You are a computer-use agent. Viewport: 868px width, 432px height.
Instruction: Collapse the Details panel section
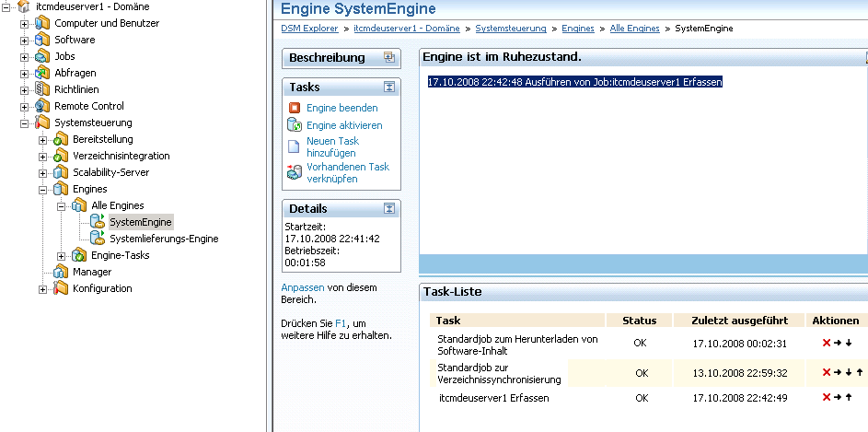point(389,208)
